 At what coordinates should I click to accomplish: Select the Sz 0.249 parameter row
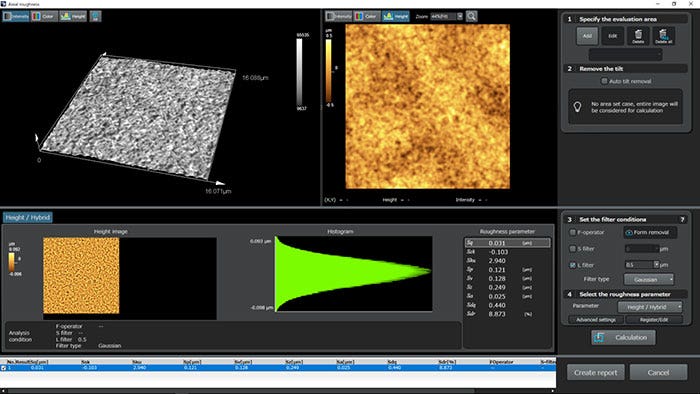point(507,287)
